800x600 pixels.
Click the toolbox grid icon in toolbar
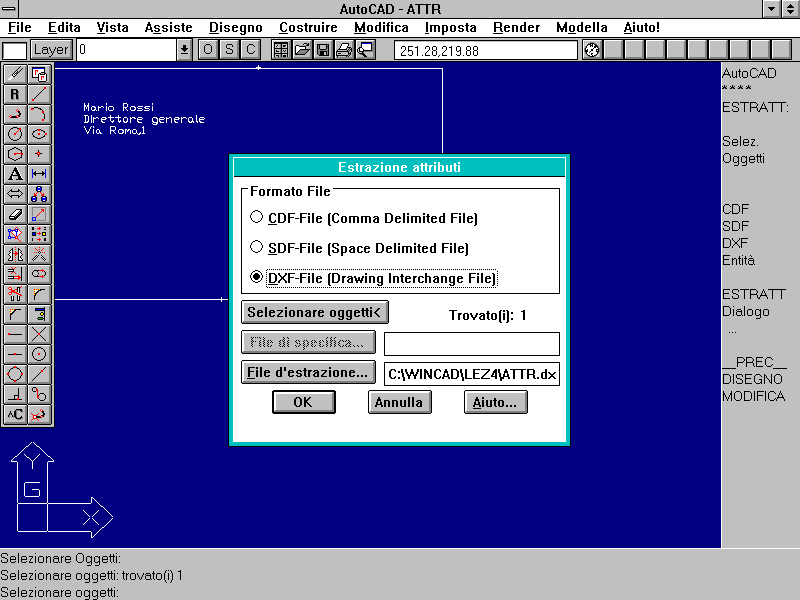[x=281, y=50]
